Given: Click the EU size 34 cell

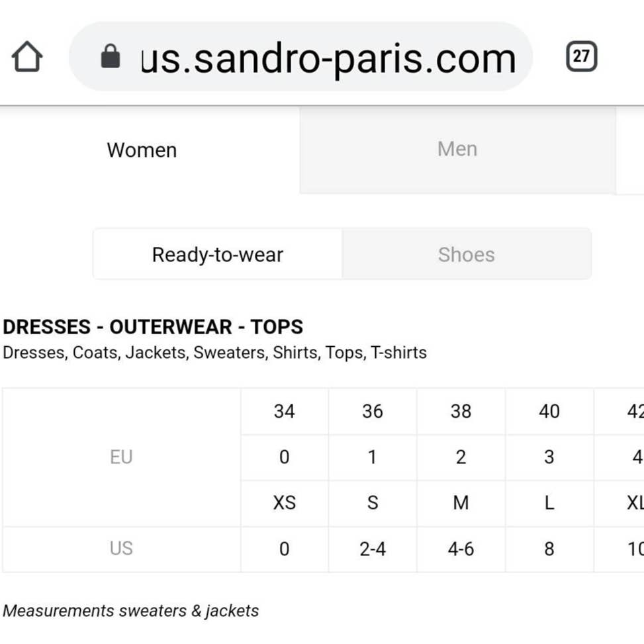Looking at the screenshot, I should pos(285,411).
